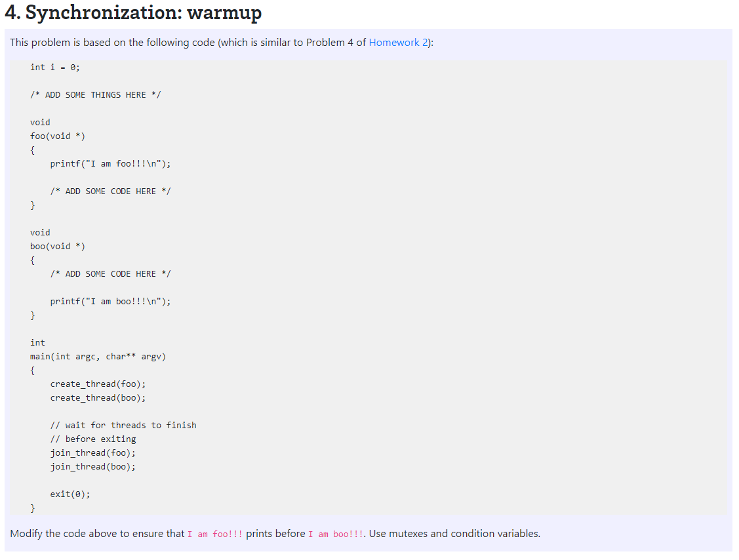Click the ADD SOME CODE HERE comment in boo
Image resolution: width=739 pixels, height=560 pixels.
(110, 273)
